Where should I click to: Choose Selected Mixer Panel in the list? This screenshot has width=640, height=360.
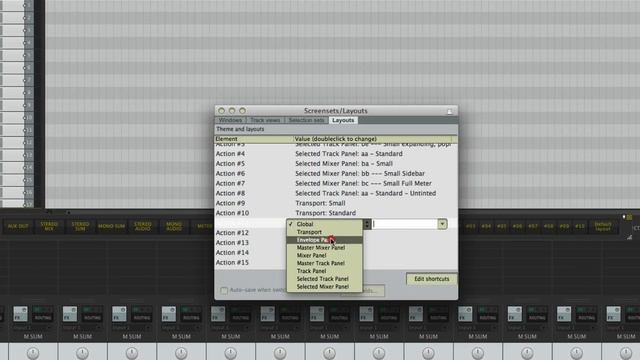pyautogui.click(x=324, y=287)
